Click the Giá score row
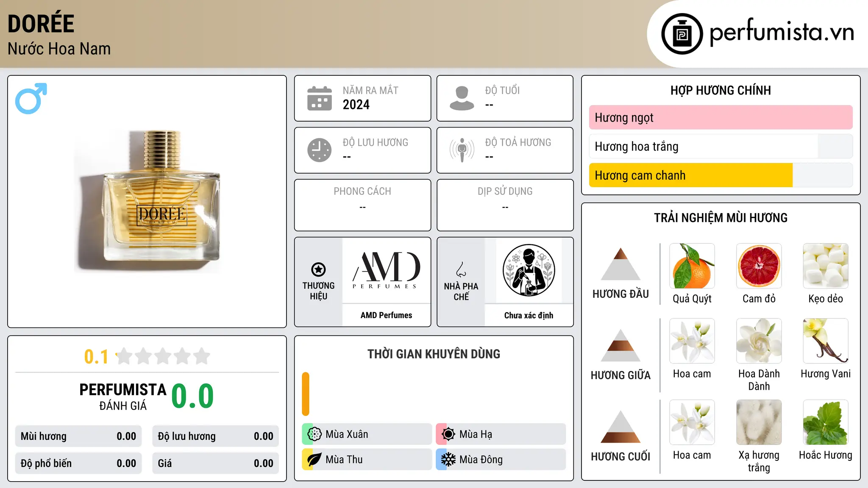The image size is (868, 488). coord(215,463)
